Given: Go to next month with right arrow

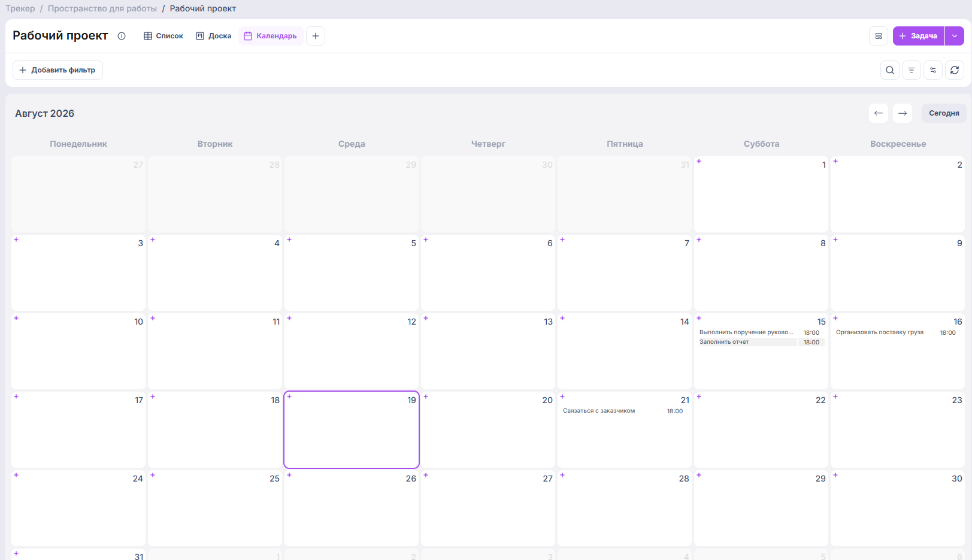Looking at the screenshot, I should [x=903, y=113].
